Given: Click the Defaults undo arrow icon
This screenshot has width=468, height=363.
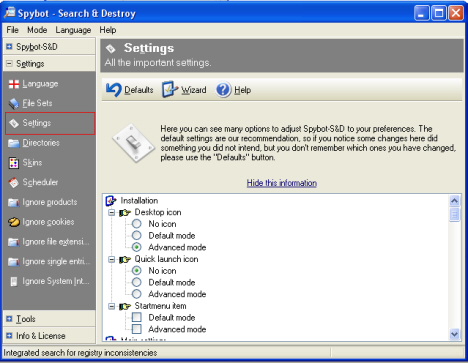Looking at the screenshot, I should tap(114, 90).
